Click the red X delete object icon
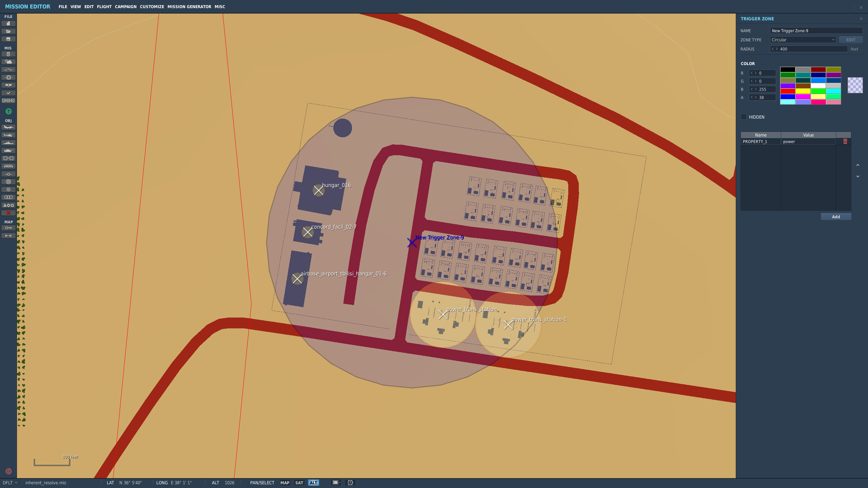Screen dimensions: 868x488 pos(8,213)
